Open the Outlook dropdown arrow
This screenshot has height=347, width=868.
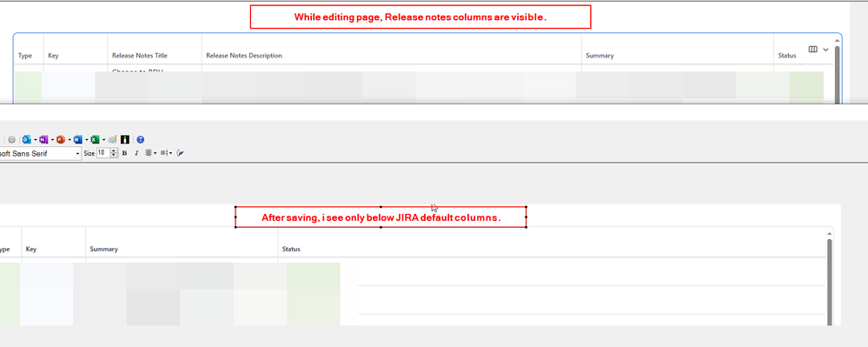36,140
